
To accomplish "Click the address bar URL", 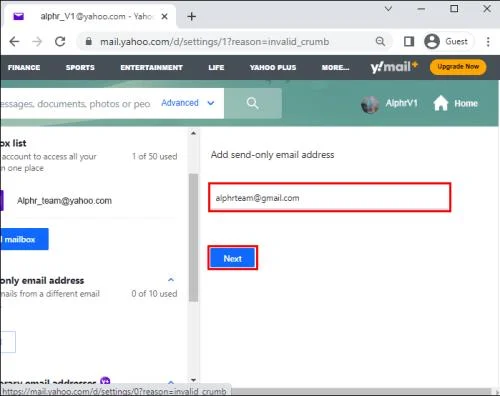I will tap(214, 42).
